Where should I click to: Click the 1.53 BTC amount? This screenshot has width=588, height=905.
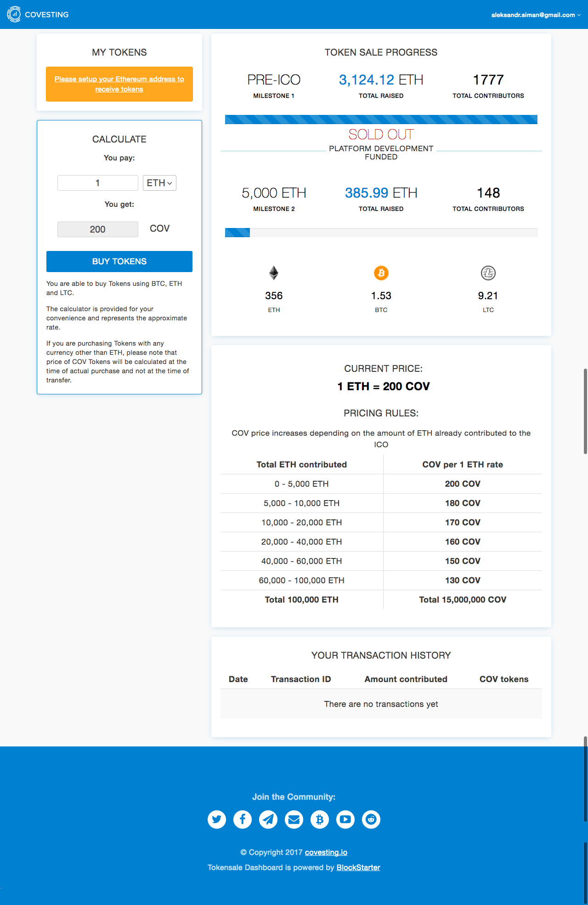(x=381, y=296)
